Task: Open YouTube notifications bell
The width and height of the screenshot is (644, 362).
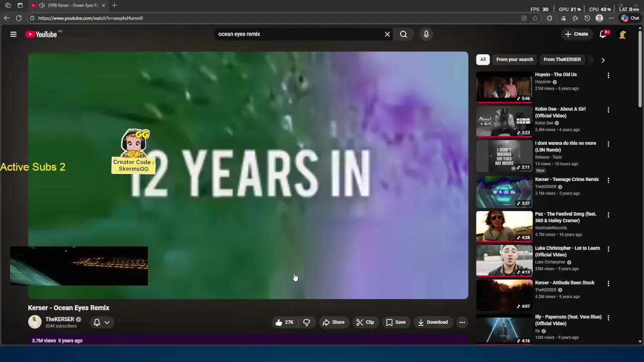Action: click(x=603, y=34)
